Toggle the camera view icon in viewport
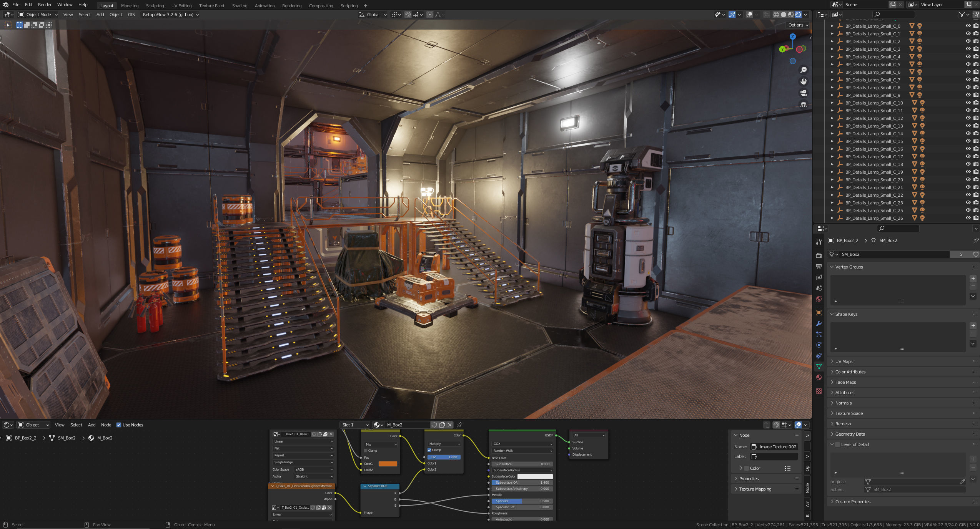Image resolution: width=980 pixels, height=529 pixels. (803, 93)
